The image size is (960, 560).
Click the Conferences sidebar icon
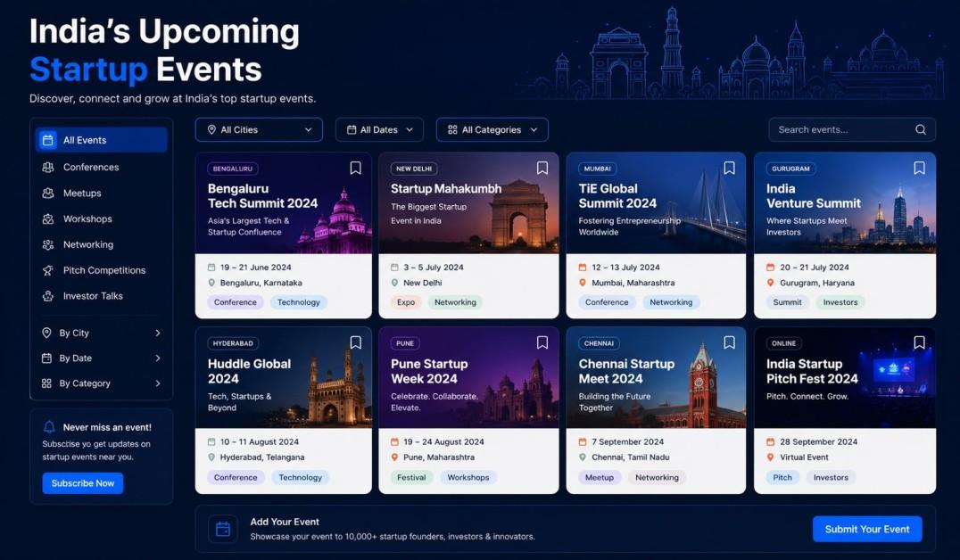(x=48, y=167)
